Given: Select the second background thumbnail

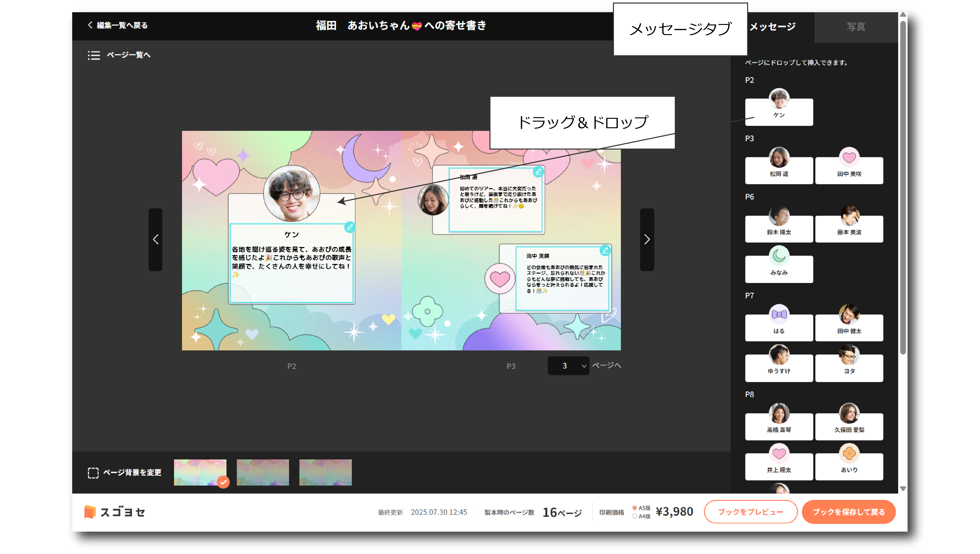Looking at the screenshot, I should pyautogui.click(x=262, y=472).
